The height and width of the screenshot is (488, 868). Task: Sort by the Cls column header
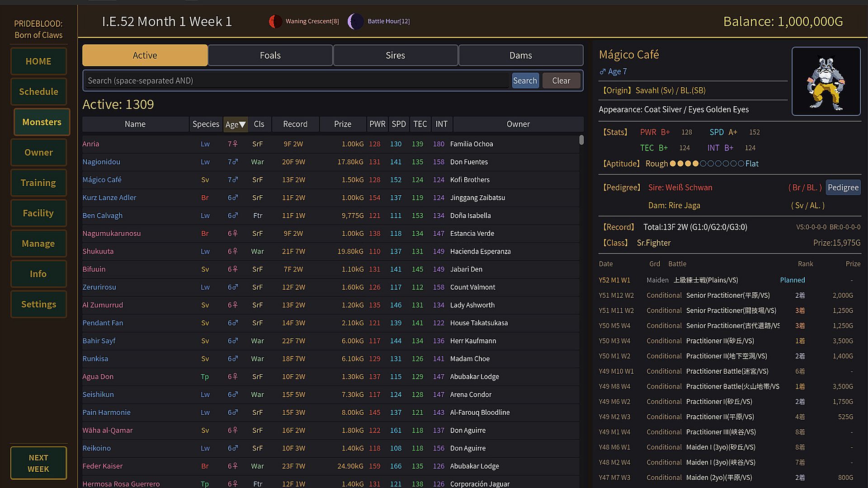(x=259, y=124)
